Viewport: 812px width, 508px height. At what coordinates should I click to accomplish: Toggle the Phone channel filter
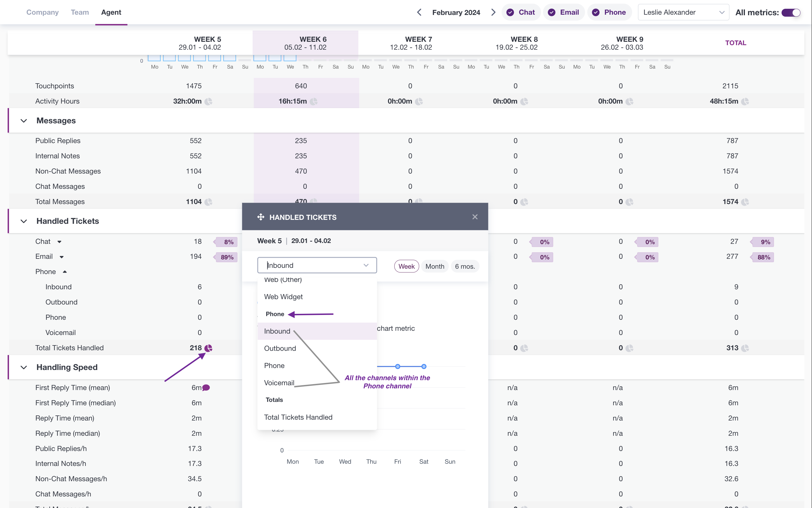[x=609, y=12]
